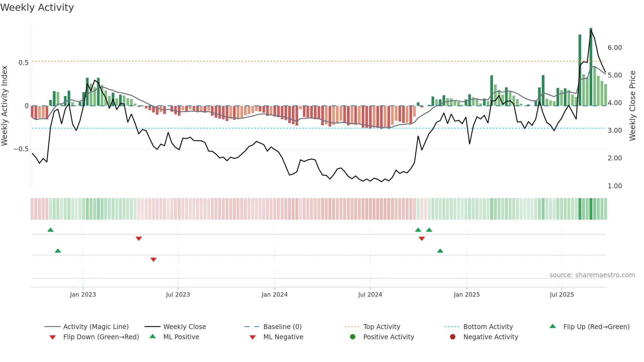Viewport: 644px width, 362px height.
Task: Click the 0.5 tick on the left axis
Action: tap(24, 63)
